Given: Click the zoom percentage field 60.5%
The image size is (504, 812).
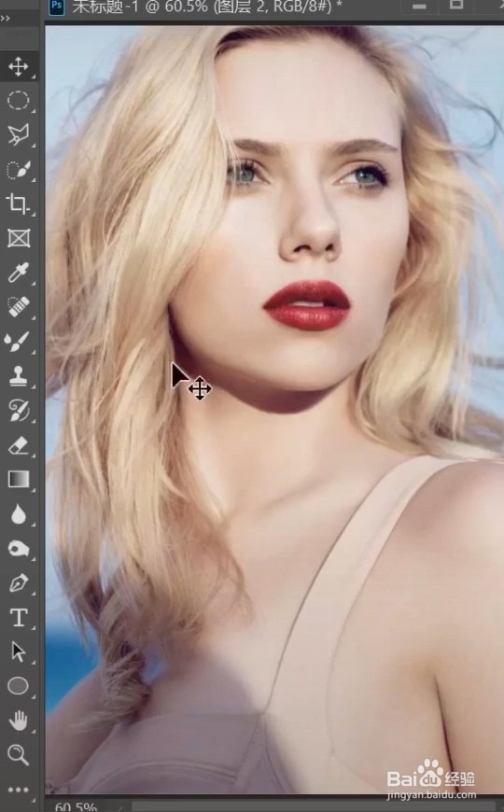Looking at the screenshot, I should coord(76,806).
